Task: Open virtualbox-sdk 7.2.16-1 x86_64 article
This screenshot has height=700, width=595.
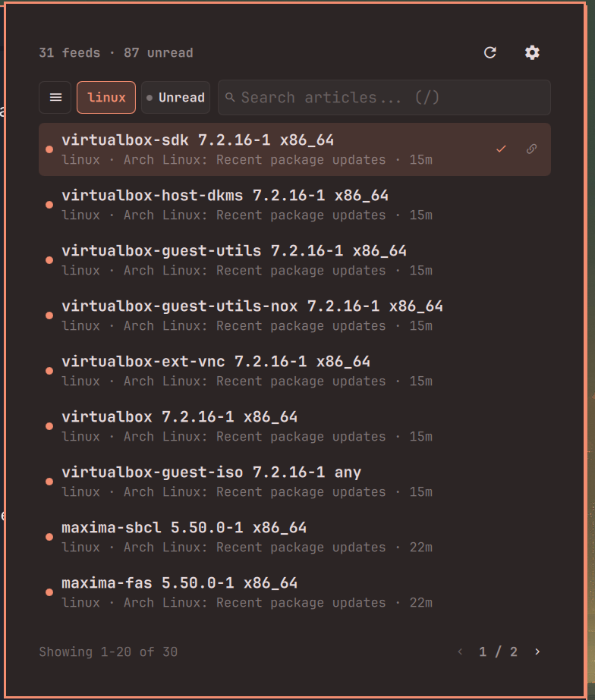Action: click(x=294, y=149)
